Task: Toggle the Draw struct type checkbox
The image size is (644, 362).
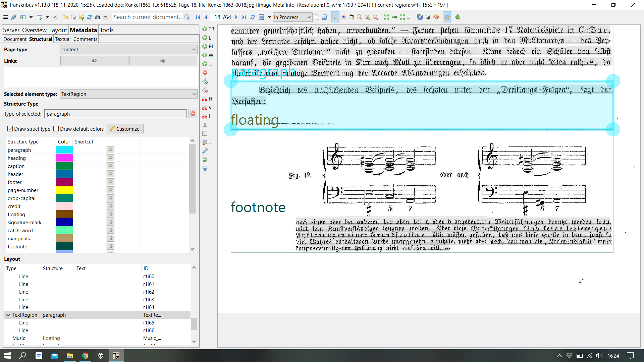Action: tap(10, 129)
